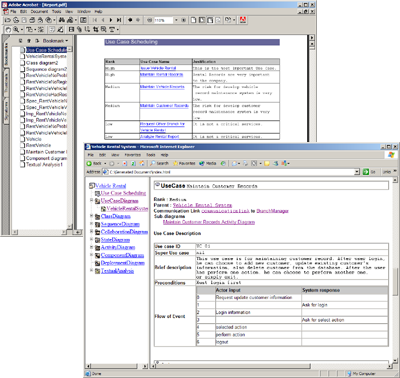Open the address bar dropdown in Internet Explorer
Image resolution: width=400 pixels, height=378 pixels.
[x=357, y=172]
